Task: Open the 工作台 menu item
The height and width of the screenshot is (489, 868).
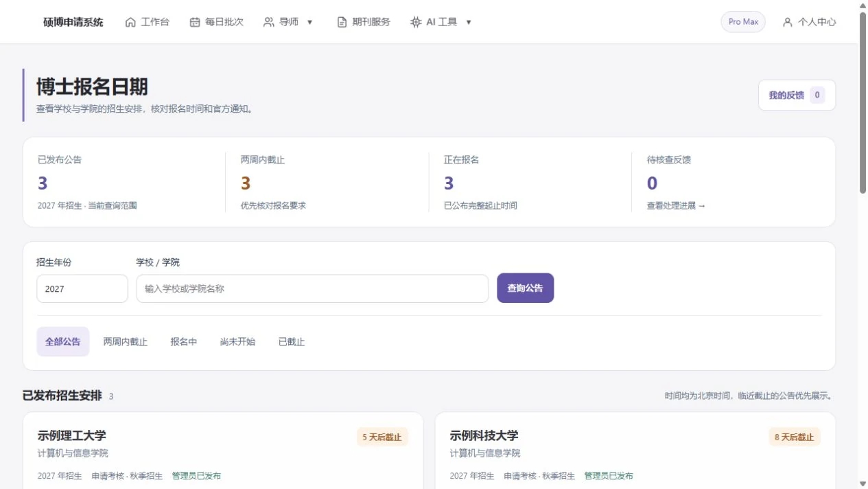Action: pos(147,22)
